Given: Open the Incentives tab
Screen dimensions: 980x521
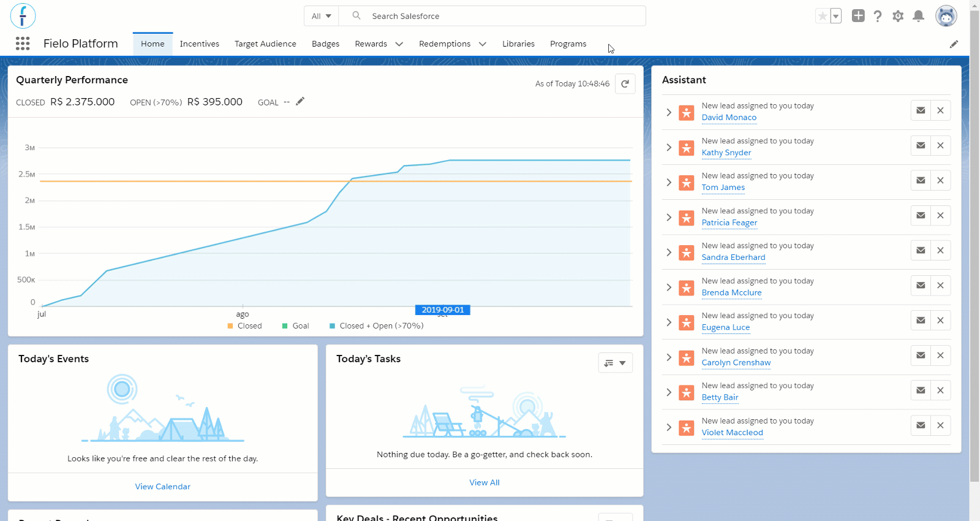Looking at the screenshot, I should point(200,44).
